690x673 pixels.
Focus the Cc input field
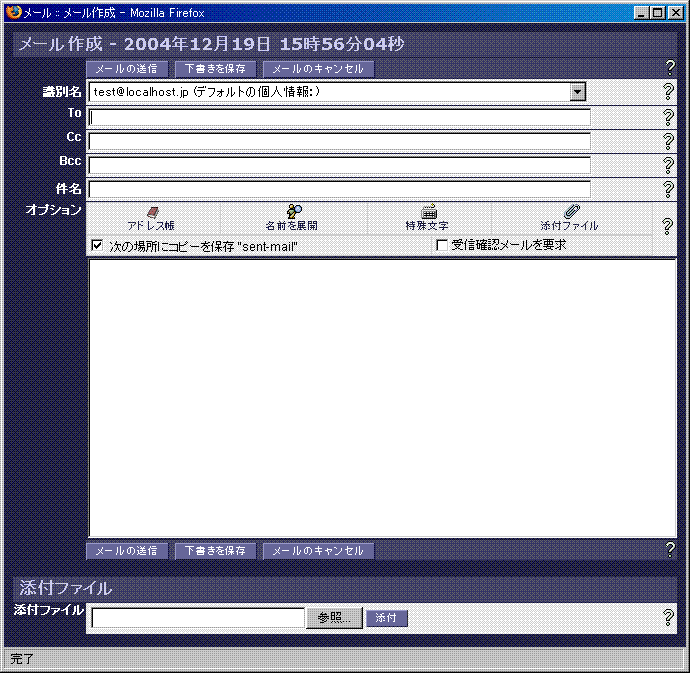(x=339, y=140)
